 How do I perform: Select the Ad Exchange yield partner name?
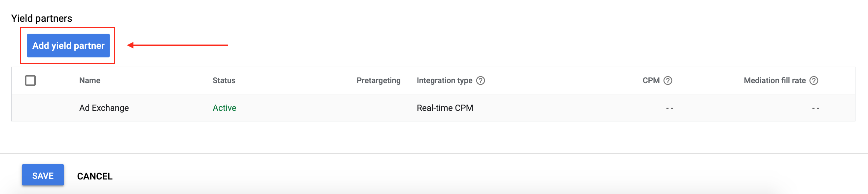pos(104,108)
